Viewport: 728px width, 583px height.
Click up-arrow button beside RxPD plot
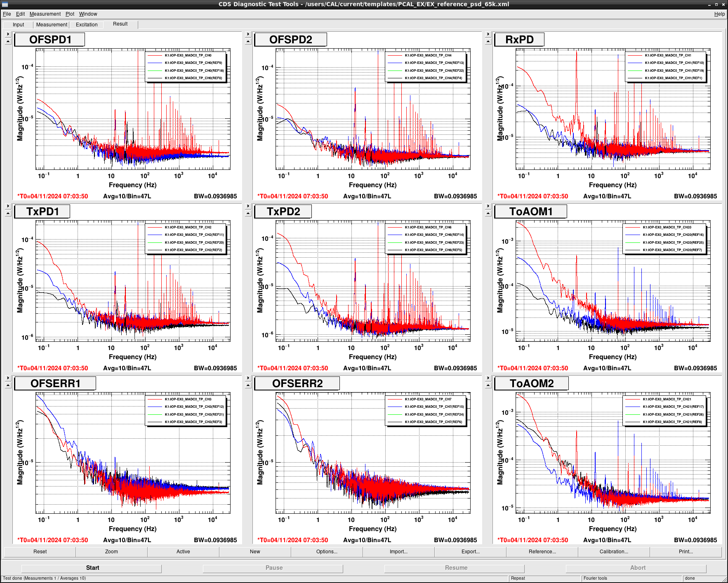(x=488, y=41)
